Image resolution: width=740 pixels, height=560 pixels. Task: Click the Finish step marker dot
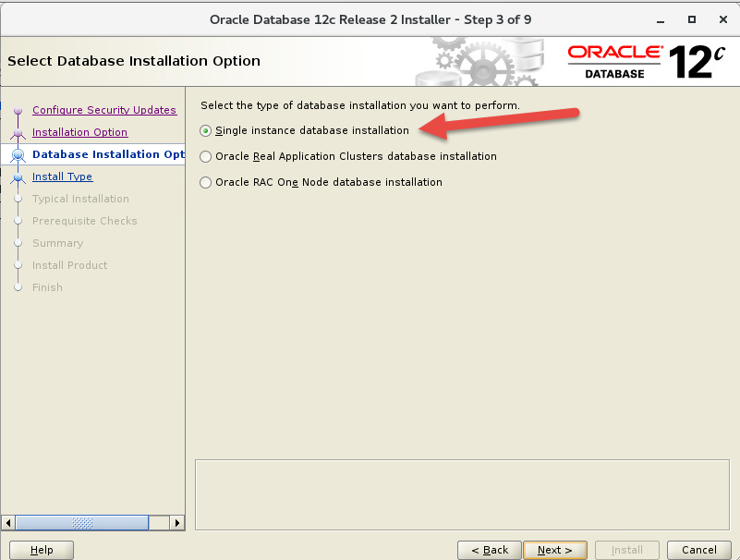18,287
